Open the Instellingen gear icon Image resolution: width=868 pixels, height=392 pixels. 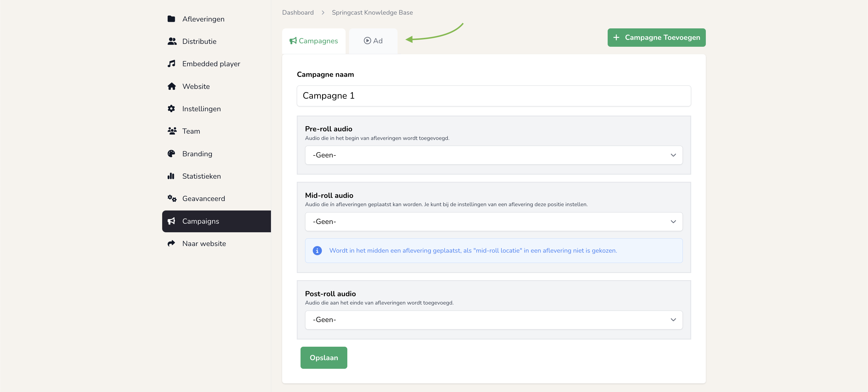click(x=171, y=108)
